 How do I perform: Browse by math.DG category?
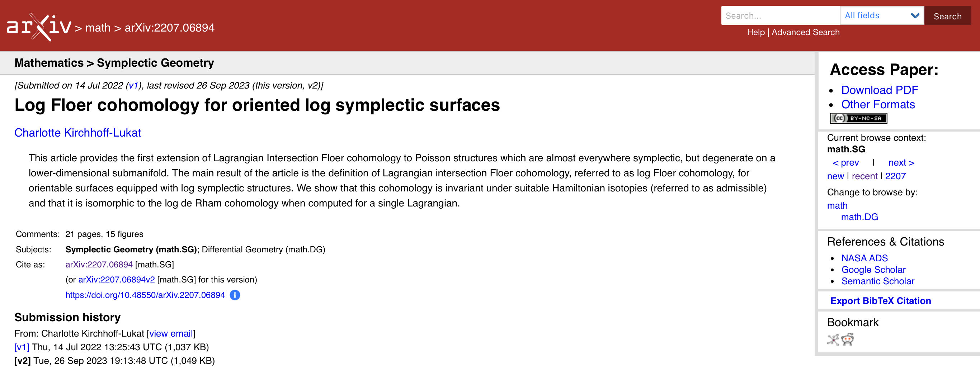coord(859,217)
